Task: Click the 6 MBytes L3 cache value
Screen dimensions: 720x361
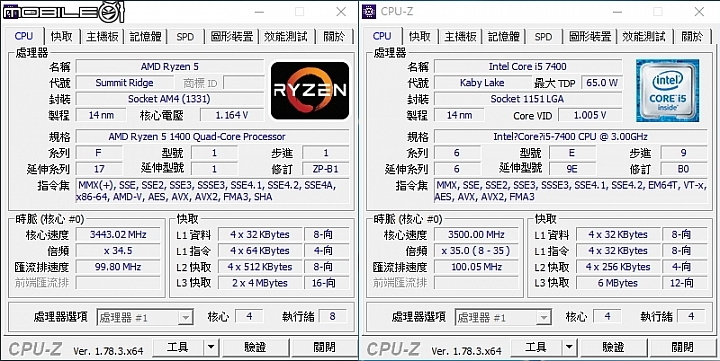Action: click(618, 283)
